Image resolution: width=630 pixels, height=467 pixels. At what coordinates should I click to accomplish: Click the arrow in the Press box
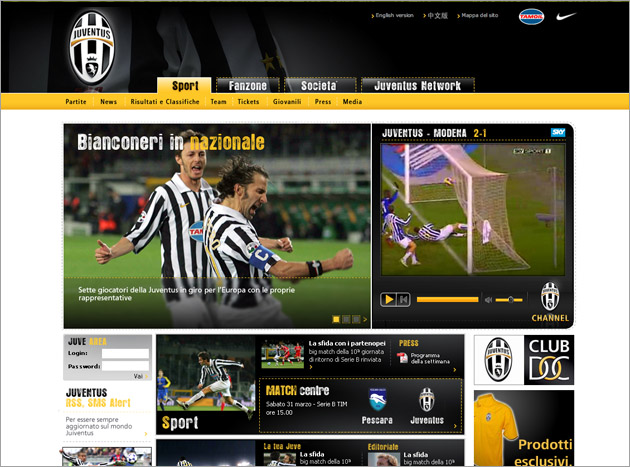[x=455, y=370]
